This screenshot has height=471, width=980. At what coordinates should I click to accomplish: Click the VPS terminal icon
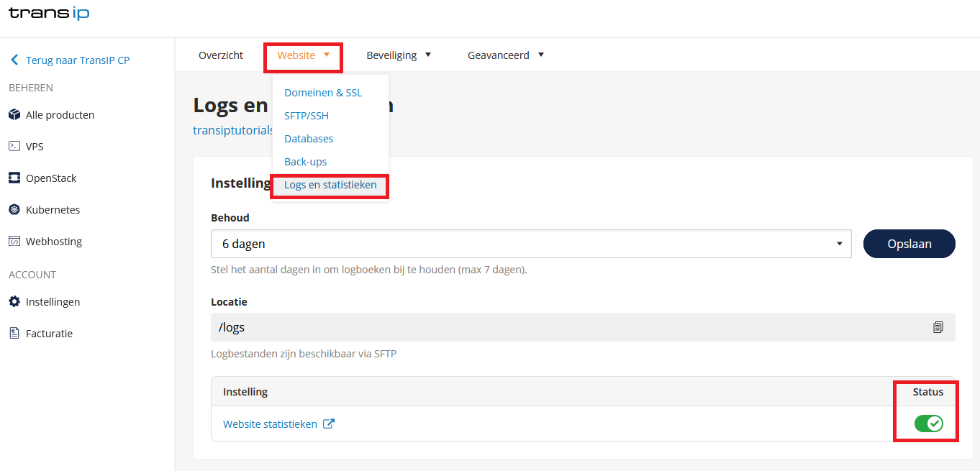[x=14, y=147]
